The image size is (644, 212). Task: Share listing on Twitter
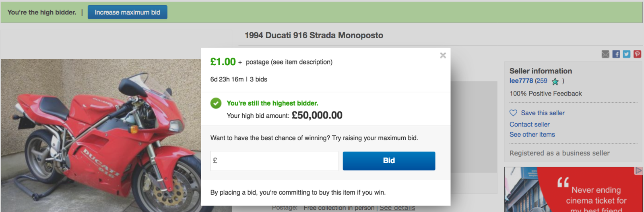(627, 54)
